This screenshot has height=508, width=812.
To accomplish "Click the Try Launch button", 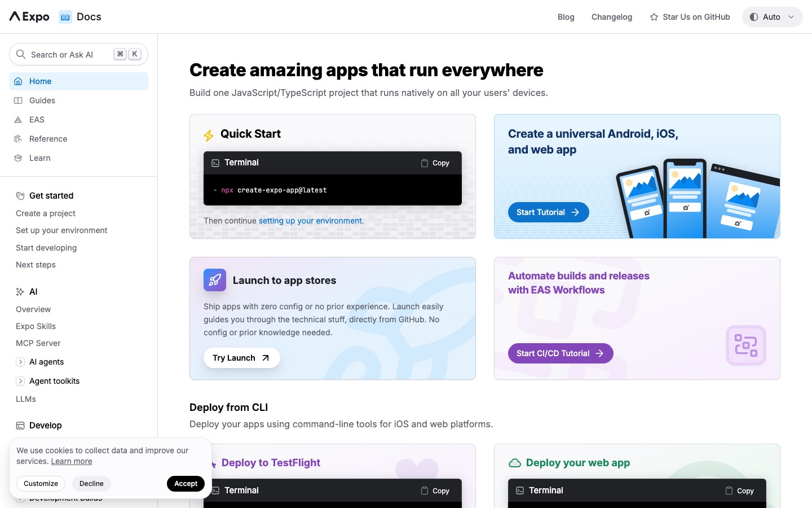I will [x=242, y=358].
